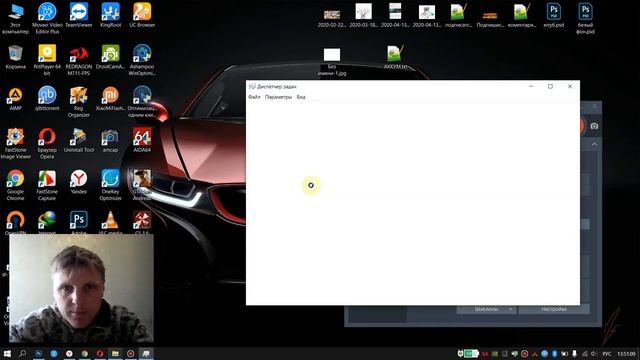
Task: Select the FastStone Image Viewer icon
Action: (x=16, y=144)
